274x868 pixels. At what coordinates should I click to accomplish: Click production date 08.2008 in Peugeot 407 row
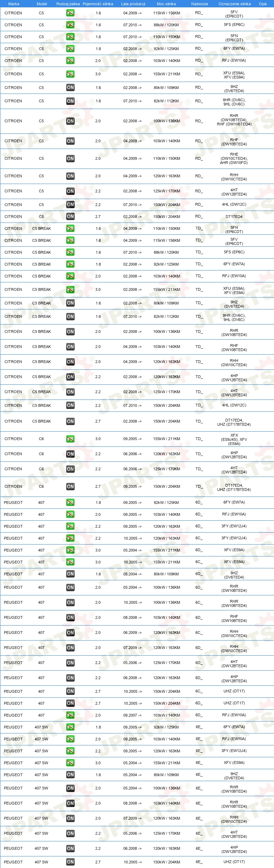pyautogui.click(x=132, y=618)
